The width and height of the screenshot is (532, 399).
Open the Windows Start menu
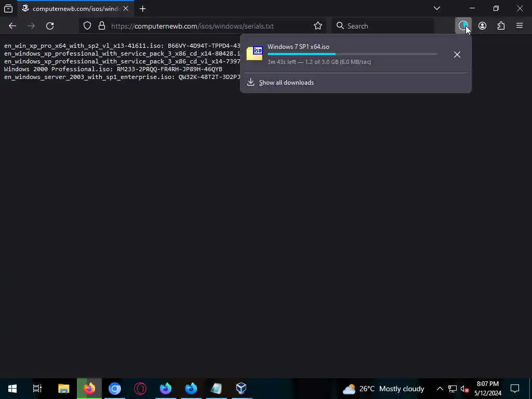point(12,389)
